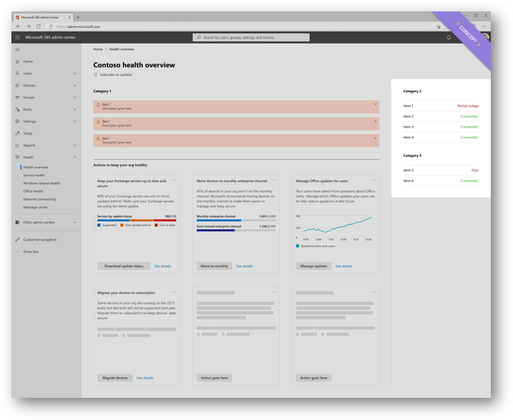Expand Other admin centers chevron
Image resolution: width=513 pixels, height=420 pixels.
[x=75, y=223]
